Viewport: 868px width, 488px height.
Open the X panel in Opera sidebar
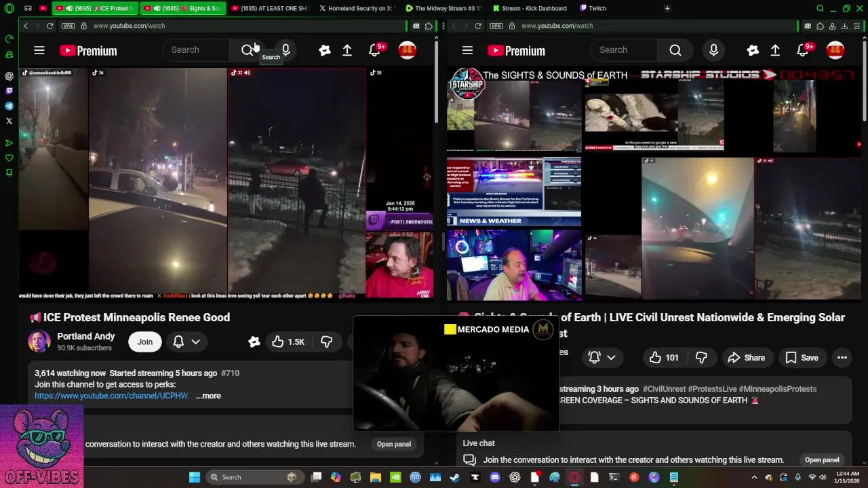click(9, 121)
